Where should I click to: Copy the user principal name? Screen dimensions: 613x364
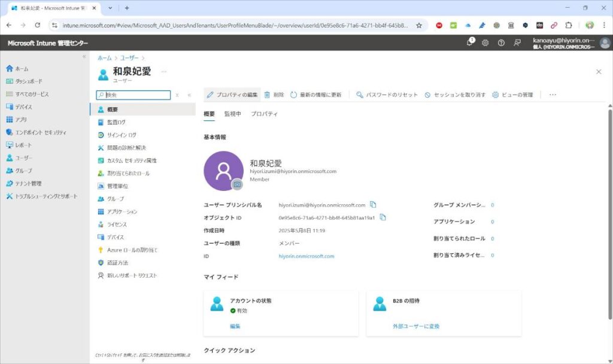pos(373,205)
